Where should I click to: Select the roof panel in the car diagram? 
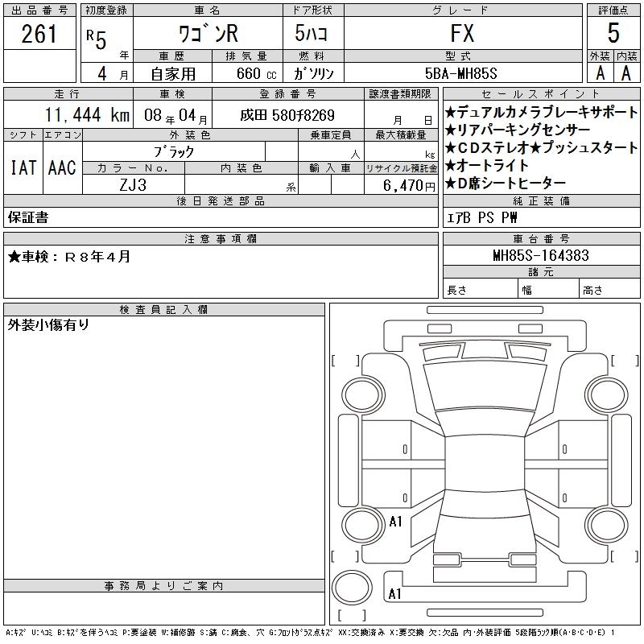pyautogui.click(x=485, y=462)
